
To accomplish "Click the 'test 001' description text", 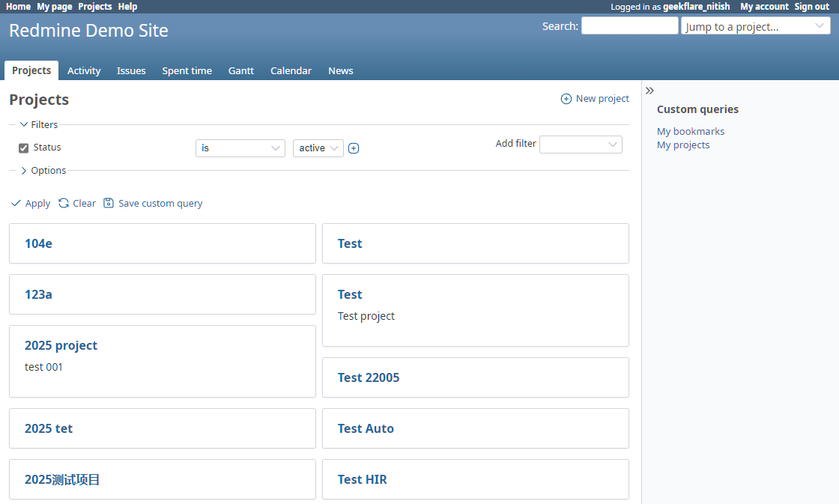I will (x=44, y=367).
